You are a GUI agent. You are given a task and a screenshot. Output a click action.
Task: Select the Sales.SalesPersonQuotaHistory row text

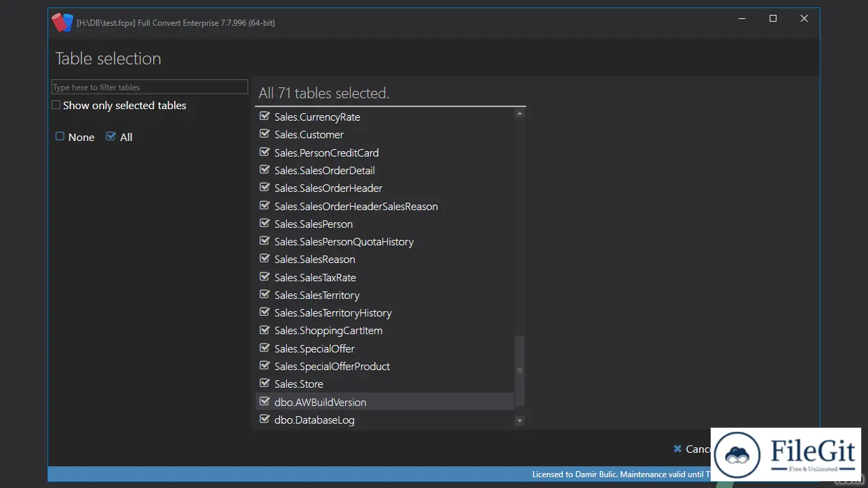coord(344,241)
